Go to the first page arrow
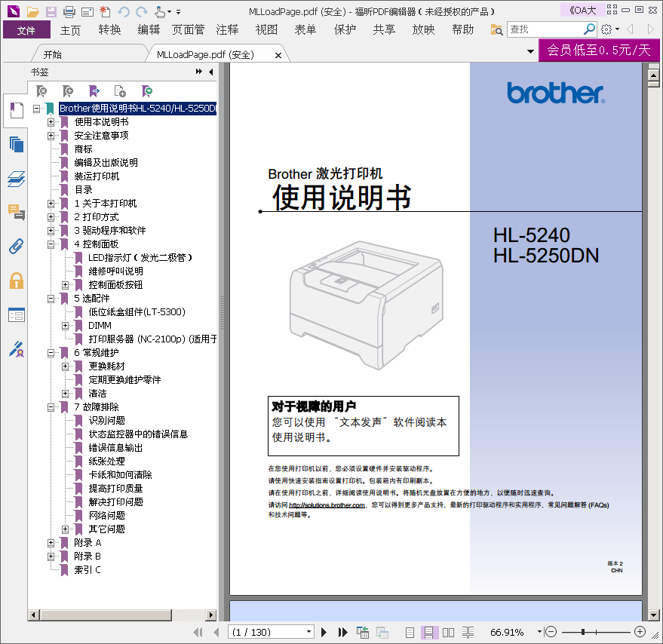The image size is (663, 644). pos(198,632)
